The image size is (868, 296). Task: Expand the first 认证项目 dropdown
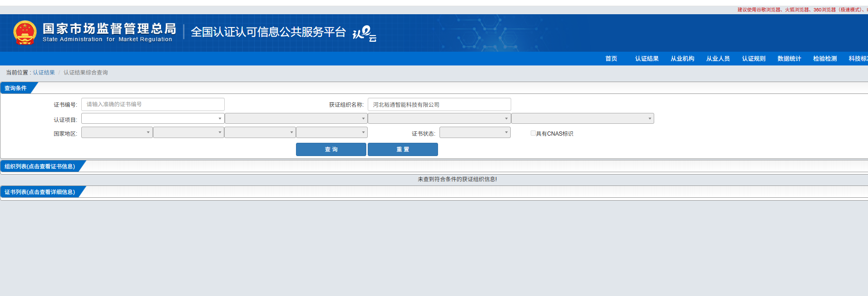(153, 119)
